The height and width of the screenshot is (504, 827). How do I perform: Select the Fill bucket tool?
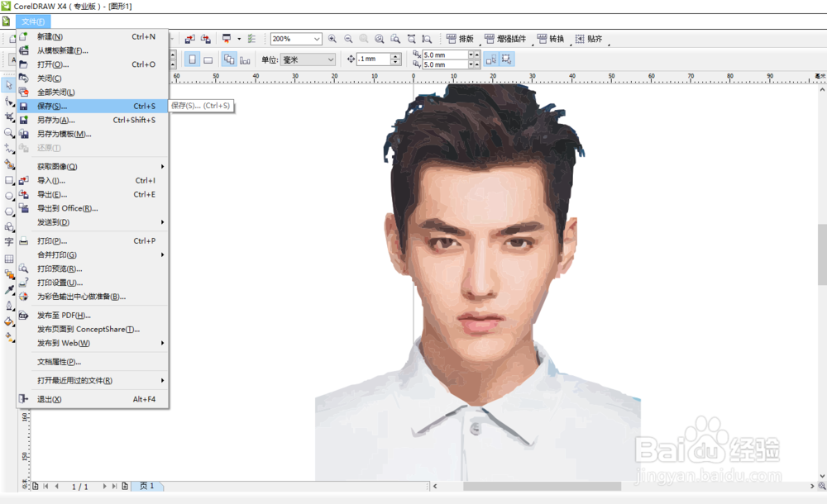pyautogui.click(x=9, y=321)
